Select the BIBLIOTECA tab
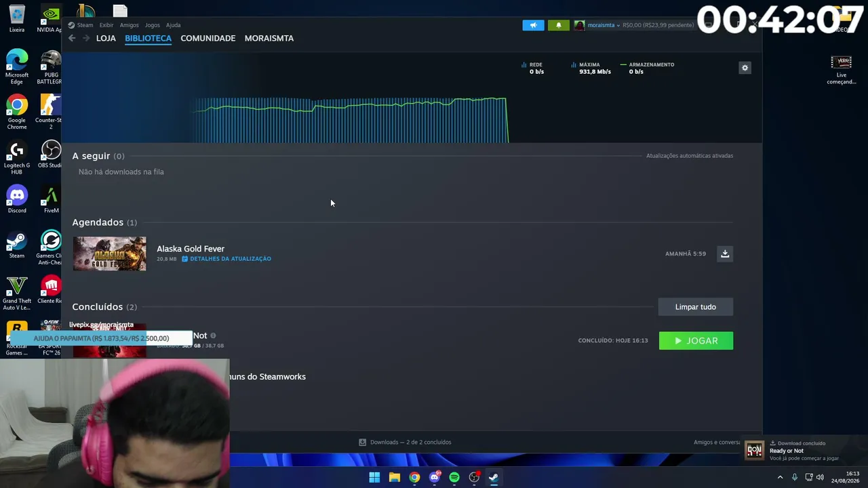Image resolution: width=868 pixels, height=488 pixels. click(x=148, y=38)
